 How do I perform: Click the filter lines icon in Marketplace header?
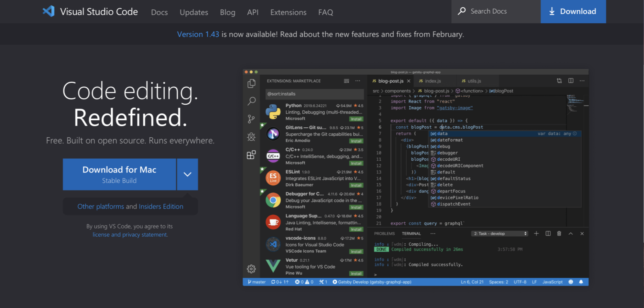(x=346, y=81)
